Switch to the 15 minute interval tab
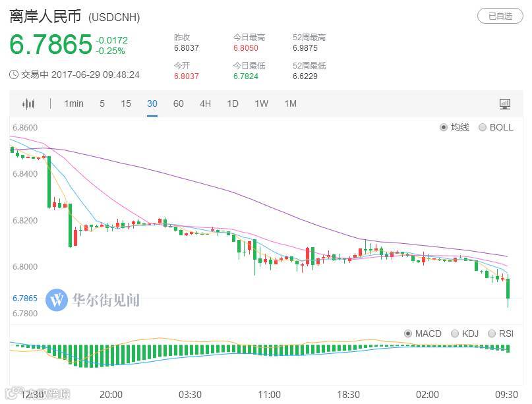The width and height of the screenshot is (532, 404). click(x=126, y=103)
